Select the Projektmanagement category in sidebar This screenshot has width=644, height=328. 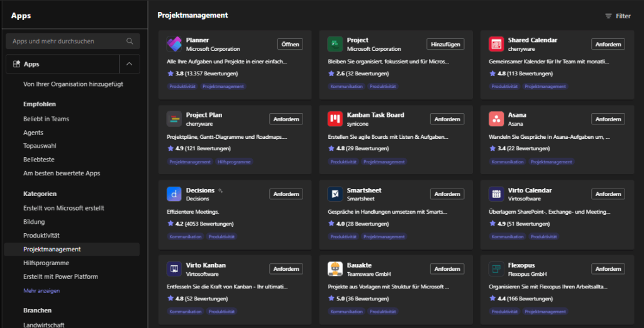point(72,249)
